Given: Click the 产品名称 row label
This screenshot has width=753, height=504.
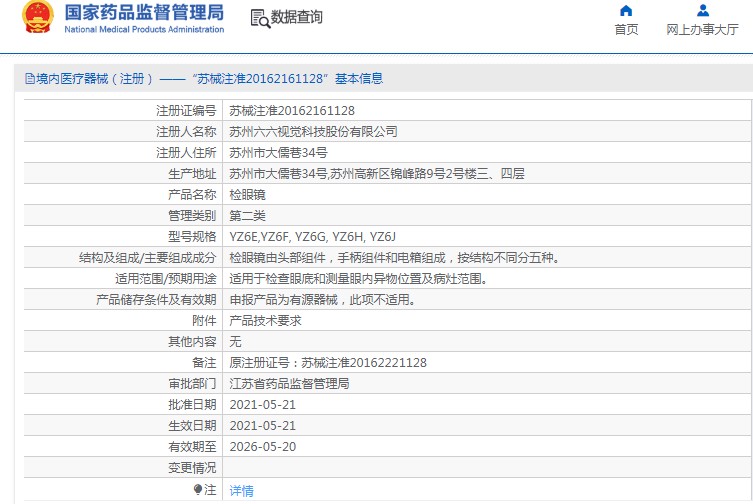Looking at the screenshot, I should pyautogui.click(x=192, y=195).
